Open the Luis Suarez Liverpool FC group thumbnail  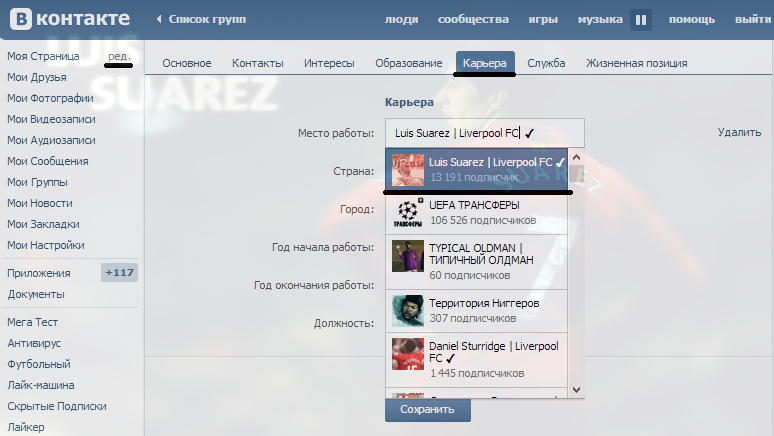(x=408, y=170)
